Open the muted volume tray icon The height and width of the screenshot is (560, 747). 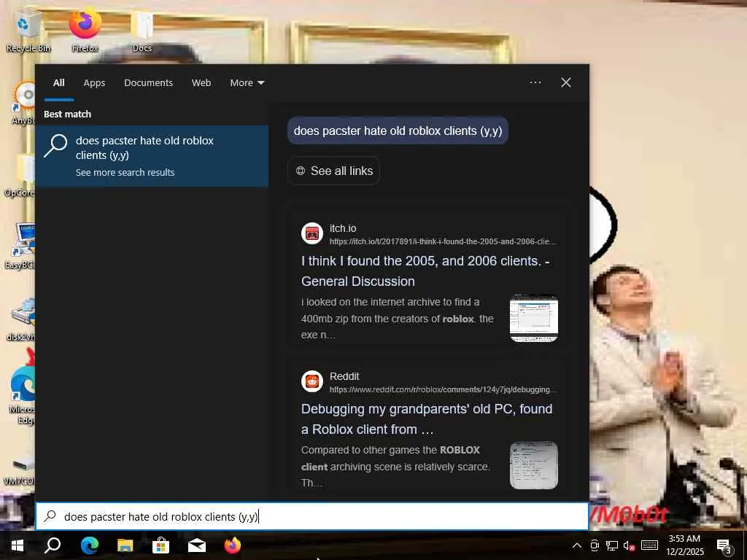(629, 546)
